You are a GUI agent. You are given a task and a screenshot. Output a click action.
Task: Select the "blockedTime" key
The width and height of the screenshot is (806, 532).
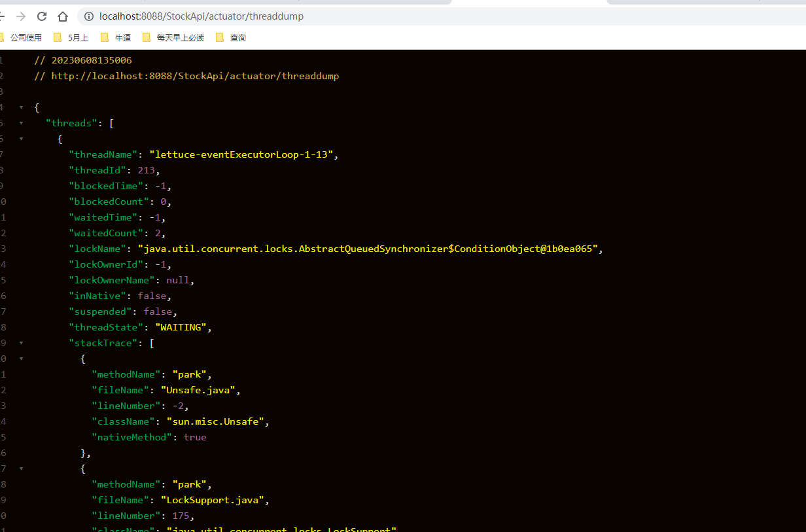[x=106, y=186]
